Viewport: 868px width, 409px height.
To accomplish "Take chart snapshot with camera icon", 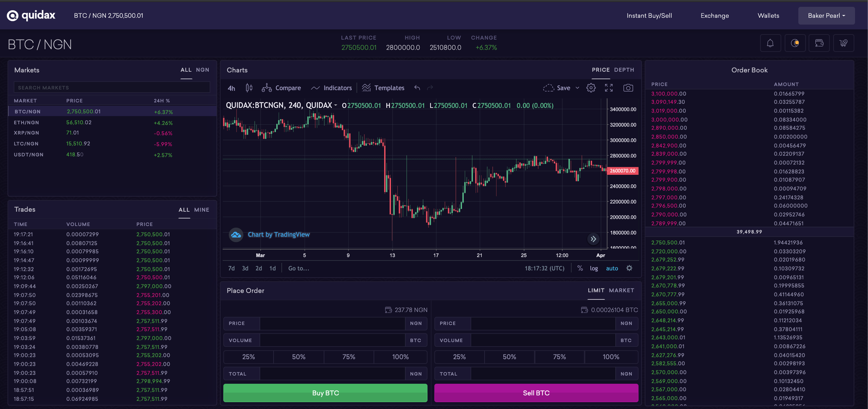I will pos(628,88).
